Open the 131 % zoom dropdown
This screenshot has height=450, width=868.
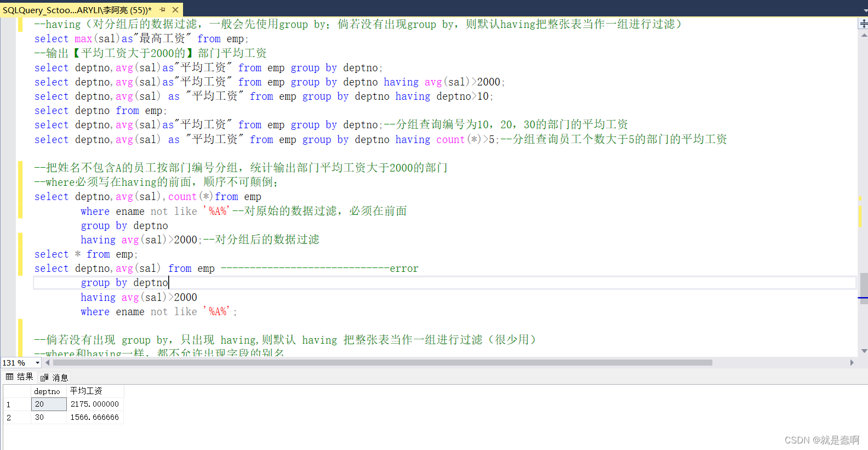(x=37, y=363)
